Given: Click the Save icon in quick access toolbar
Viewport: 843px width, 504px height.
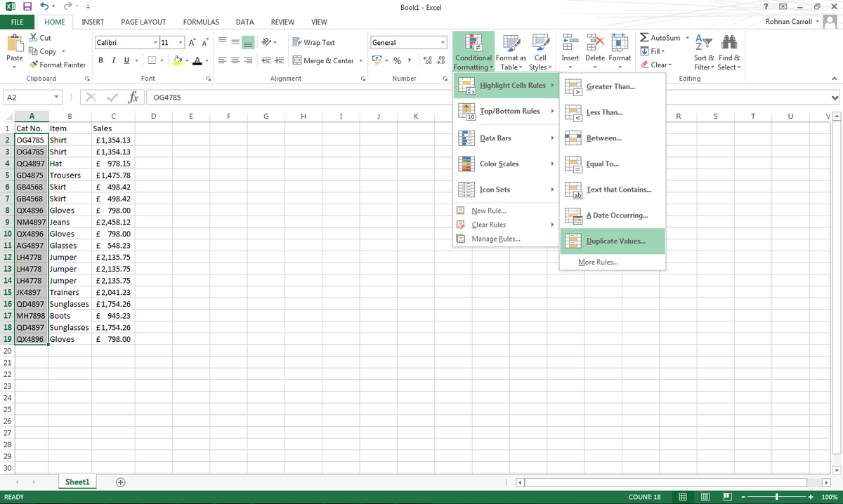Looking at the screenshot, I should click(27, 6).
